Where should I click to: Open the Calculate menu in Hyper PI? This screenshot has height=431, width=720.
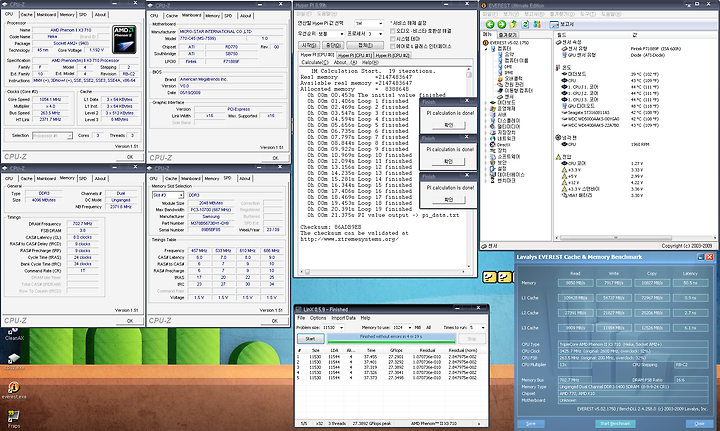pyautogui.click(x=315, y=62)
